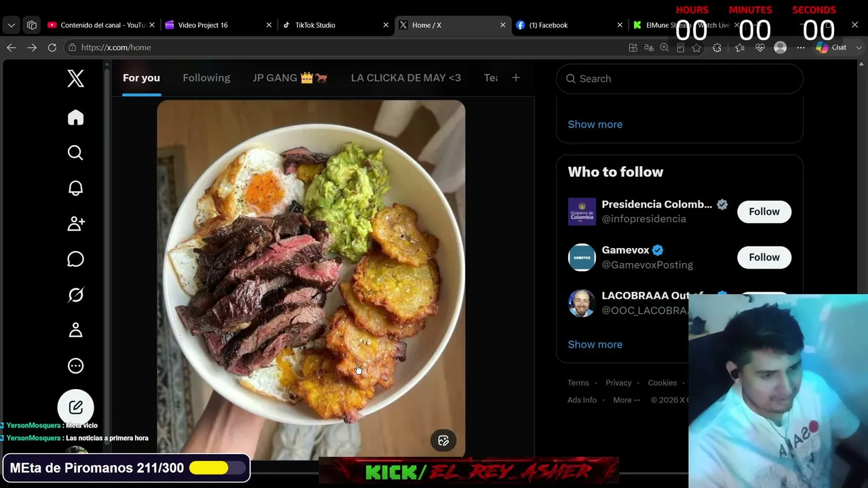Close the Home / X tab
This screenshot has height=488, width=868.
click(502, 25)
